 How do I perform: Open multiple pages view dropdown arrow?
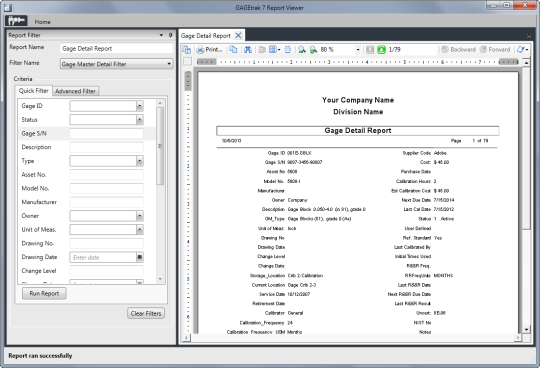pyautogui.click(x=279, y=50)
